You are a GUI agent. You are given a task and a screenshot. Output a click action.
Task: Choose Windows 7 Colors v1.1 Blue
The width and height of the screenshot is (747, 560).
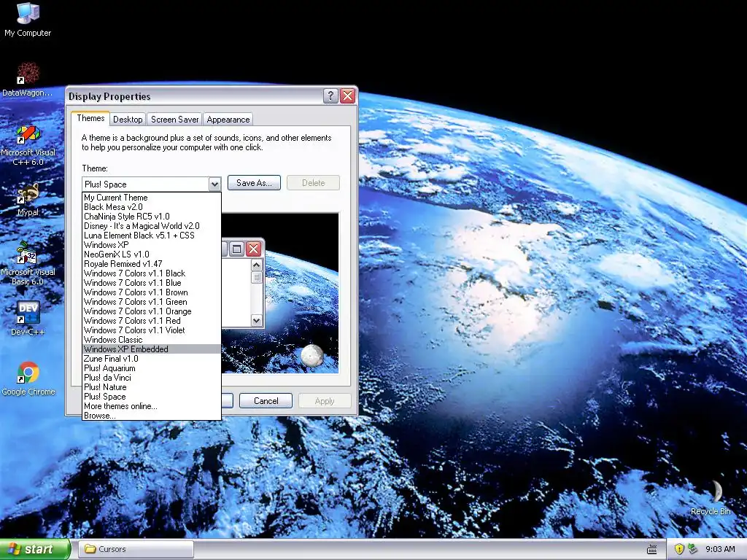point(152,283)
